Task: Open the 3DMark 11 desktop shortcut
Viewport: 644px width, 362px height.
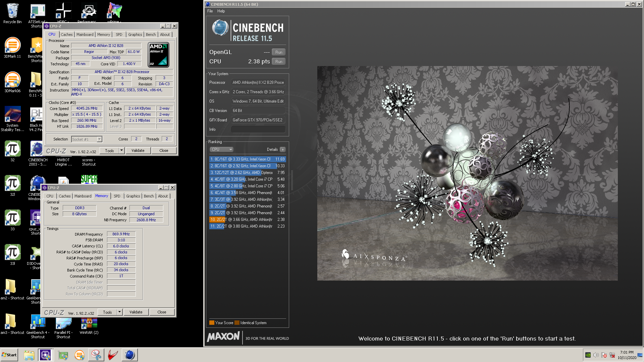Action: [12, 48]
